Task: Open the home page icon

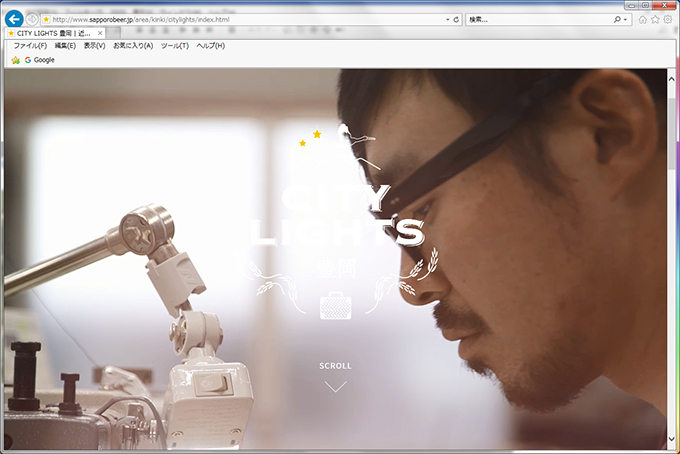Action: [643, 20]
